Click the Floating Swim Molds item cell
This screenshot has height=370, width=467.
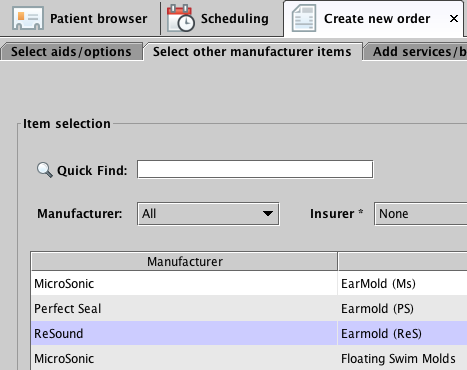402,358
